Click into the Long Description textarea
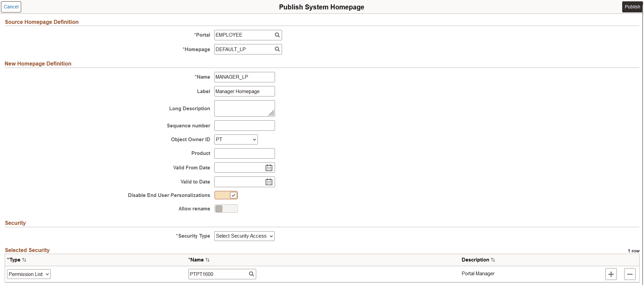This screenshot has width=644, height=285. (244, 109)
